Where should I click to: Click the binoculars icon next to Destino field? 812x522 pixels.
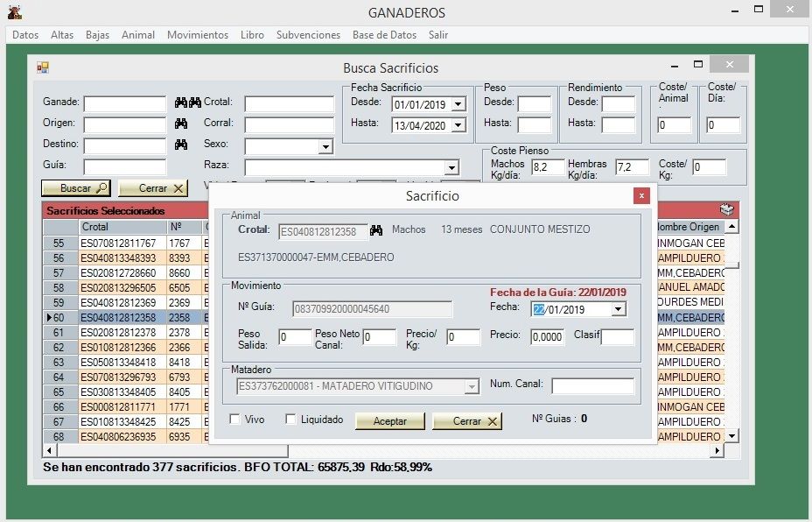click(181, 145)
